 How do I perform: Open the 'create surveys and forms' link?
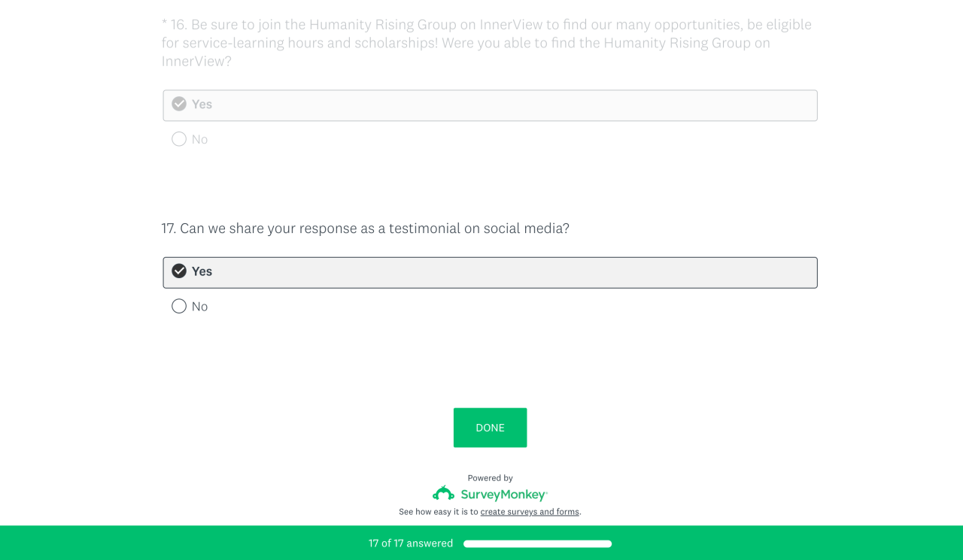click(530, 512)
